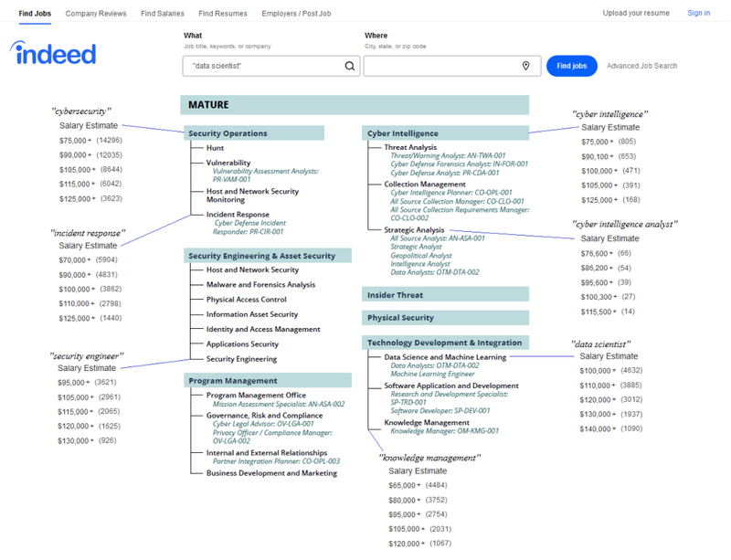Click the location pin icon
This screenshot has height=560, width=731.
pos(525,67)
